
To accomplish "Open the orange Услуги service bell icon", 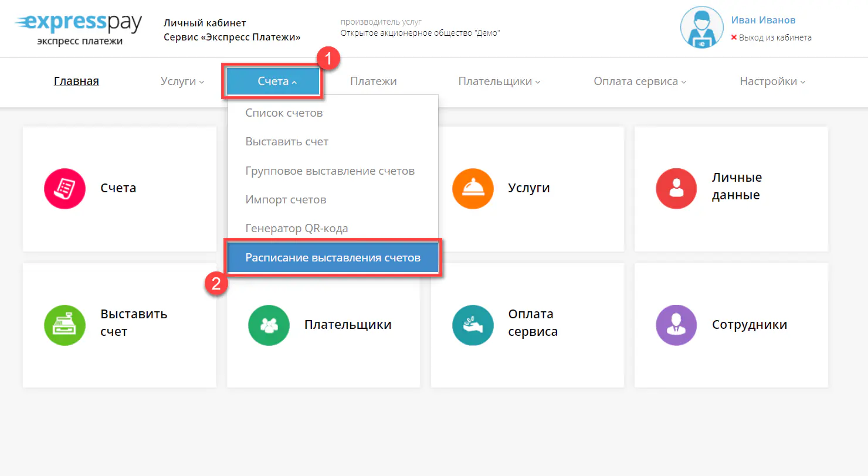I will click(x=473, y=188).
